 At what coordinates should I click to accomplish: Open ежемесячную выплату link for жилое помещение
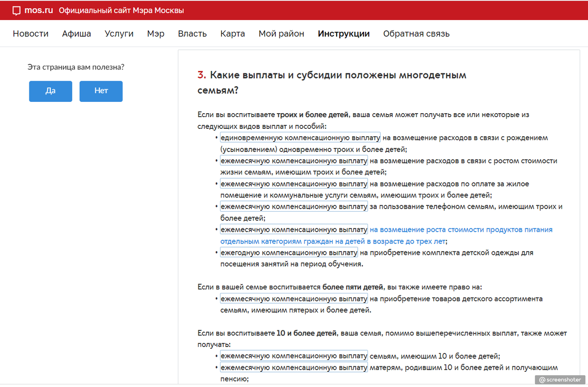[x=294, y=184]
